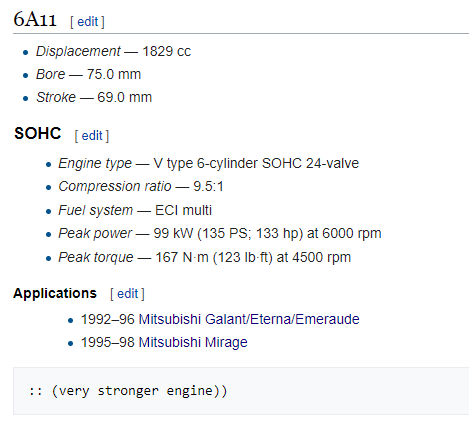This screenshot has height=424, width=469.
Task: Open the edit link beside Applications heading
Action: (127, 294)
